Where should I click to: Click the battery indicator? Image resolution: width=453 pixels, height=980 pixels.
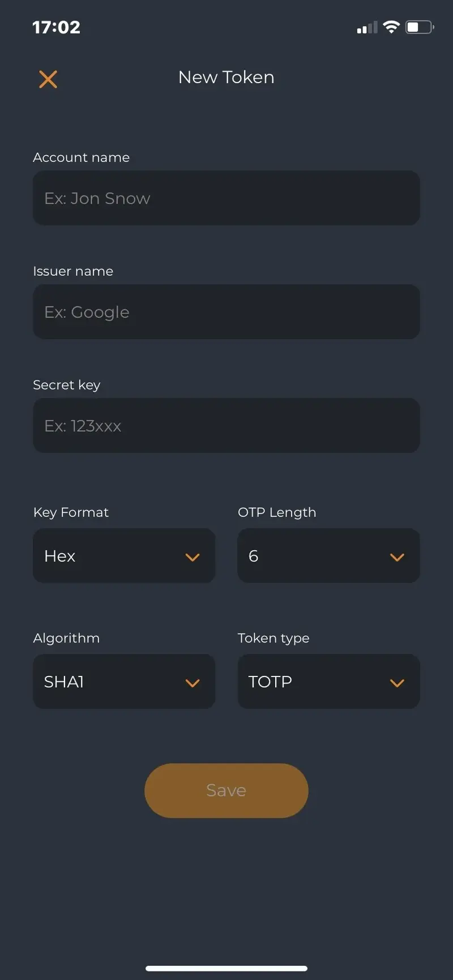420,26
